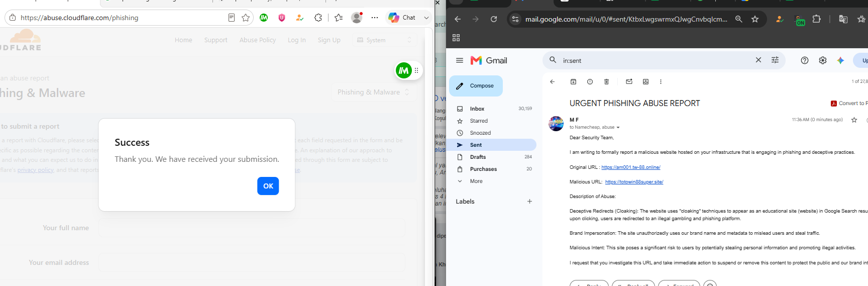Mark the email as unread

click(x=629, y=81)
